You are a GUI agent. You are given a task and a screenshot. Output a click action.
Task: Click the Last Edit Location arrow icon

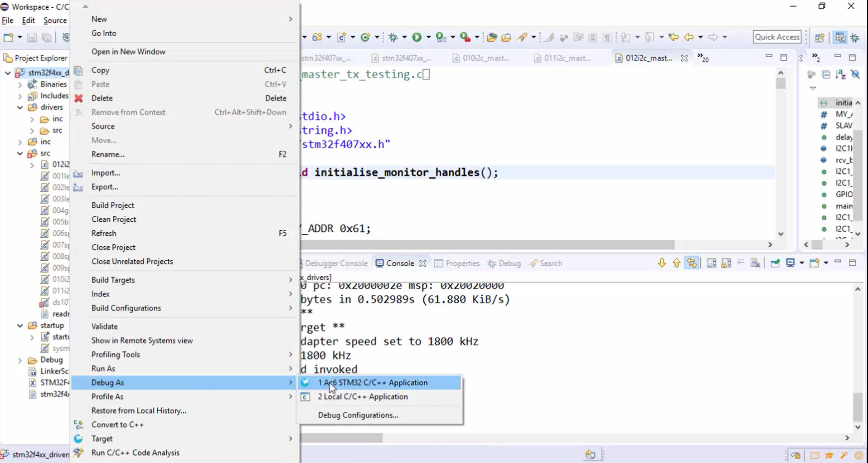point(674,37)
